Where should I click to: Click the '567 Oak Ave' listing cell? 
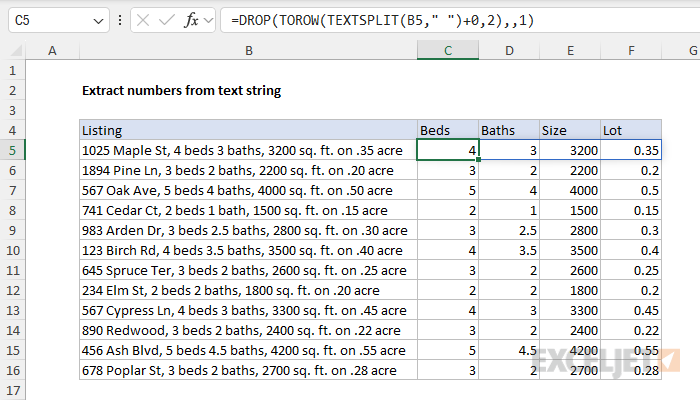[x=249, y=191]
